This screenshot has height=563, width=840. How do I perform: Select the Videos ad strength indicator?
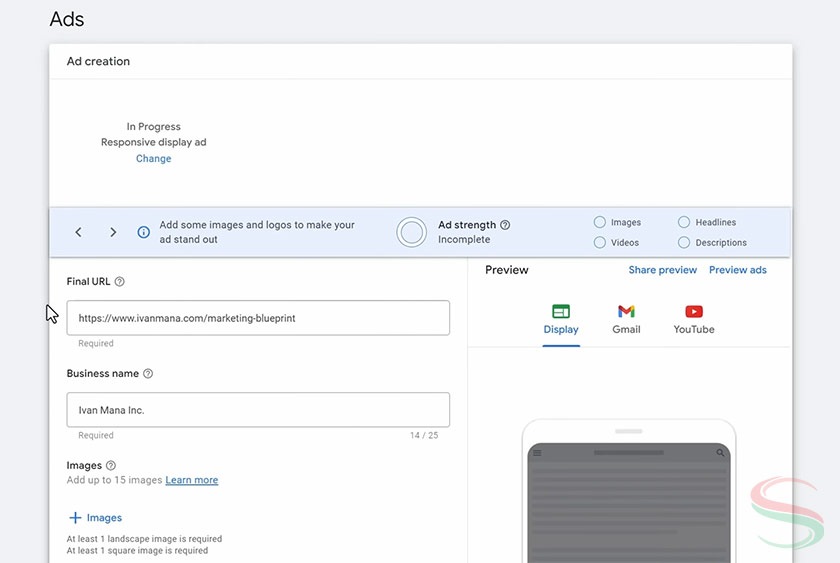[x=600, y=242]
